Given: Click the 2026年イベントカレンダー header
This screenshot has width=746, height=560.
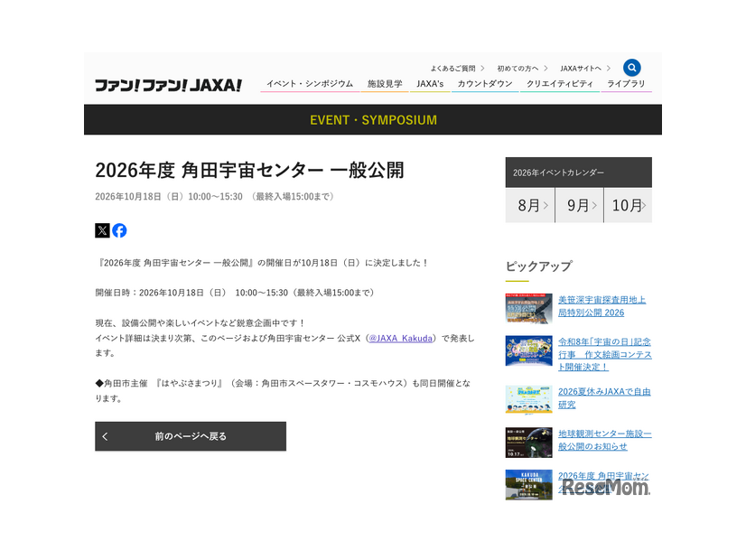Looking at the screenshot, I should [579, 173].
